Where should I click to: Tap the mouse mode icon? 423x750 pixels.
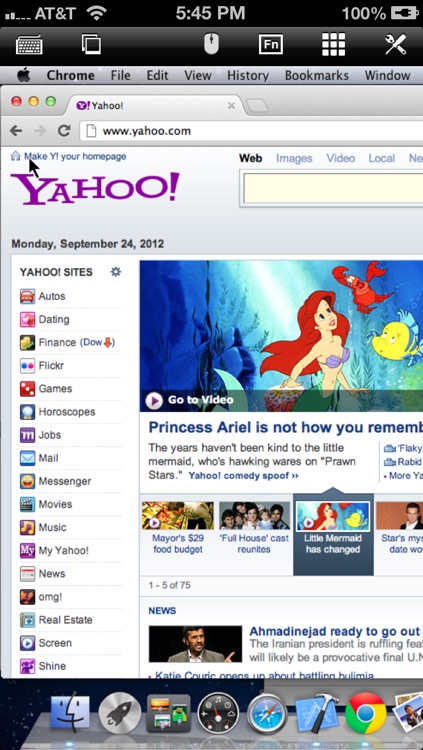211,44
